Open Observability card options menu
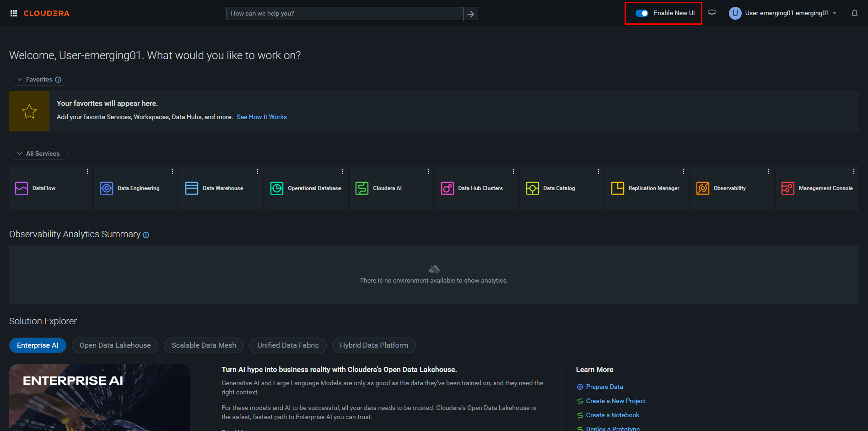 (769, 171)
